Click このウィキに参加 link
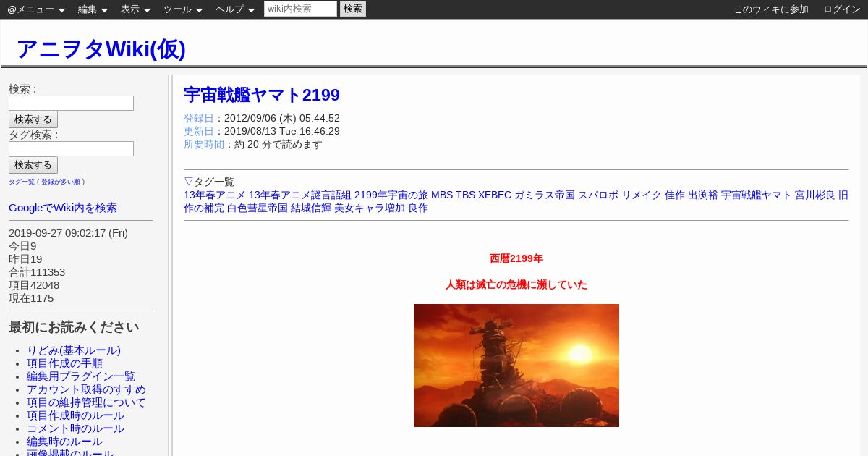 click(771, 9)
